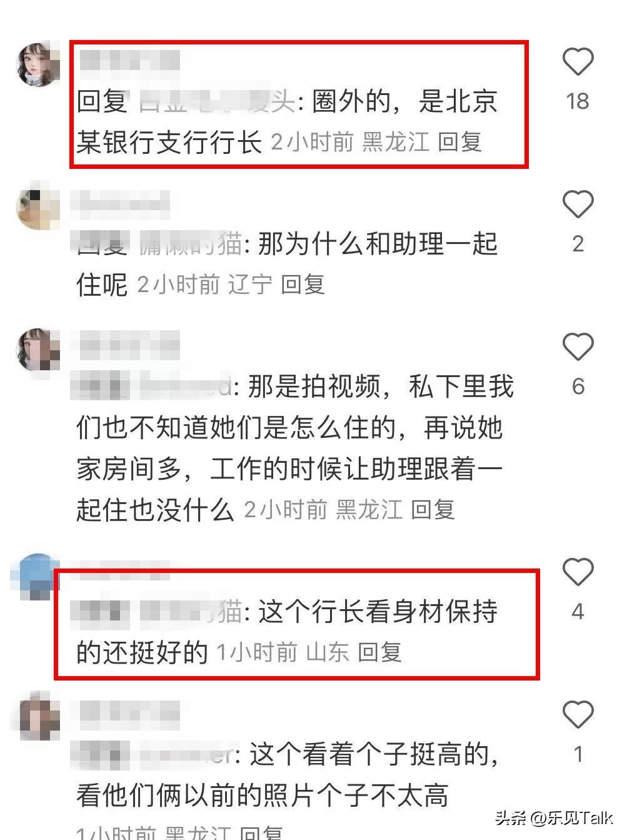Tap the comment text 那为什么和助理一起住呢
627x840 pixels.
pyautogui.click(x=286, y=264)
